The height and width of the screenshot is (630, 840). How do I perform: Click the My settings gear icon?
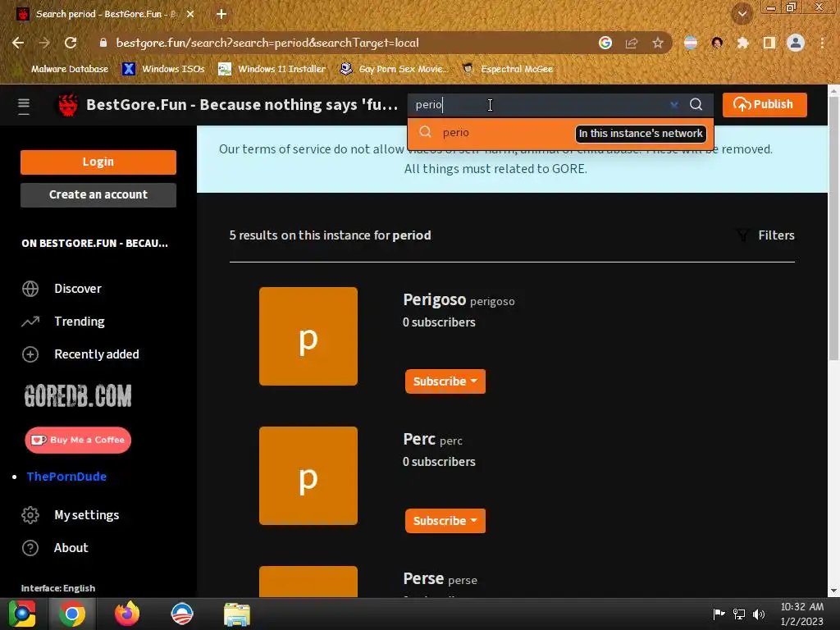30,515
